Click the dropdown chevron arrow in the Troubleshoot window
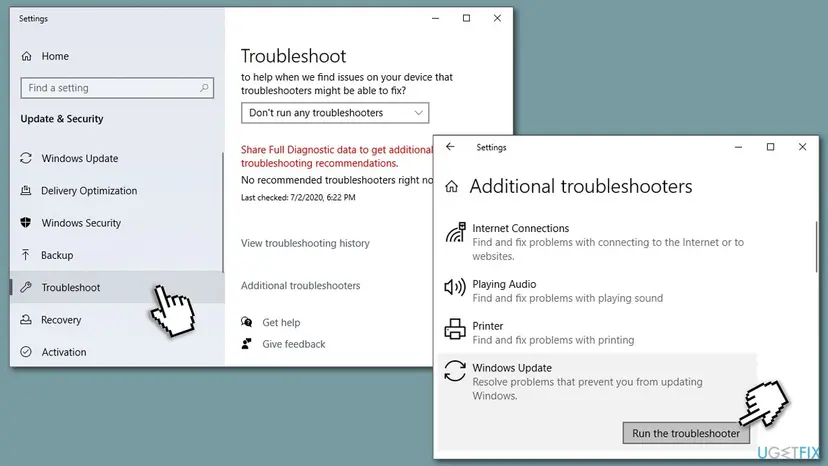Screen dimensions: 828x466 click(418, 113)
